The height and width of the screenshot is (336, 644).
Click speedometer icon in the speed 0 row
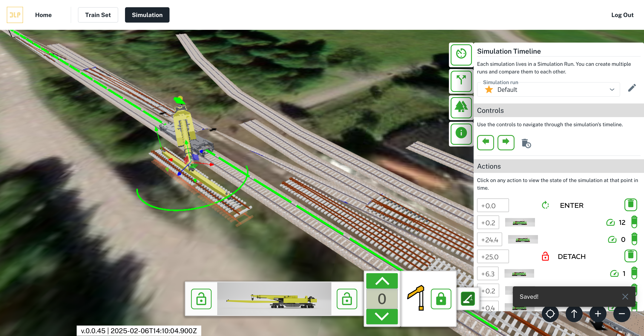point(612,239)
